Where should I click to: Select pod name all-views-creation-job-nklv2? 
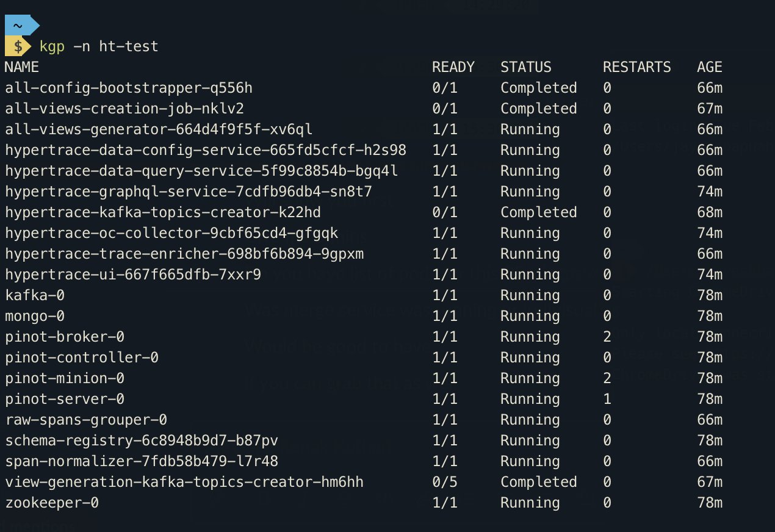tap(124, 109)
